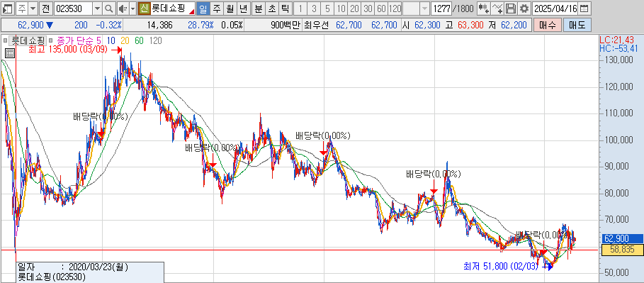Click the 900백만 trading value

click(286, 25)
